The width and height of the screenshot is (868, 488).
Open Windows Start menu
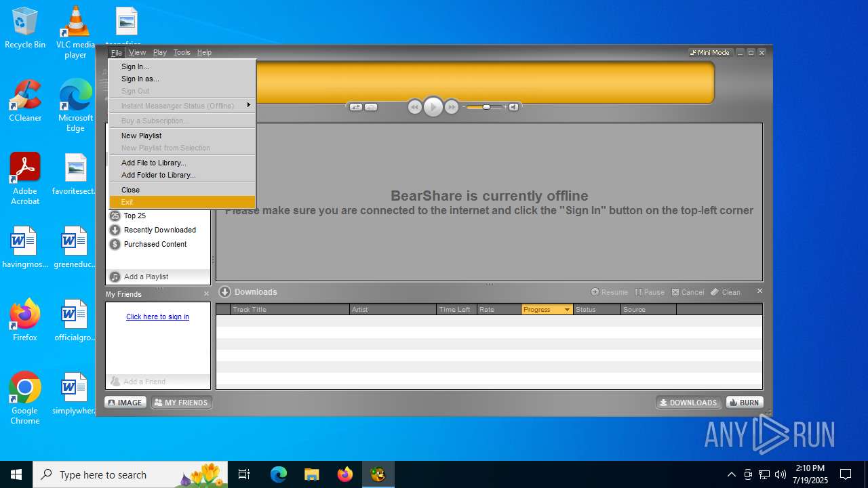pos(16,474)
